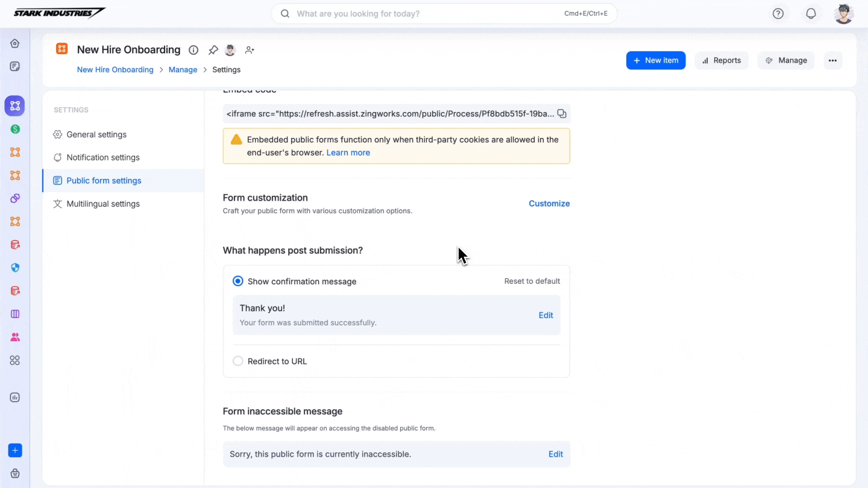Open Multilingual settings section

point(103,204)
